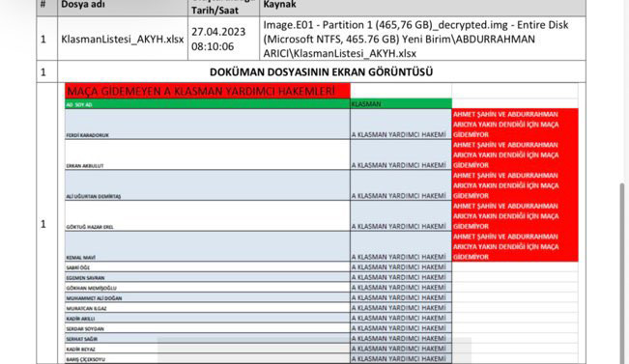Click the klasman cell in ERKAN AKBULUT row

click(x=401, y=154)
